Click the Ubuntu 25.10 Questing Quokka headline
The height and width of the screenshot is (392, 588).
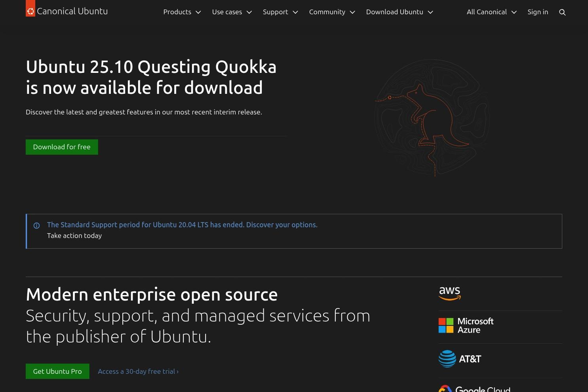click(x=151, y=77)
